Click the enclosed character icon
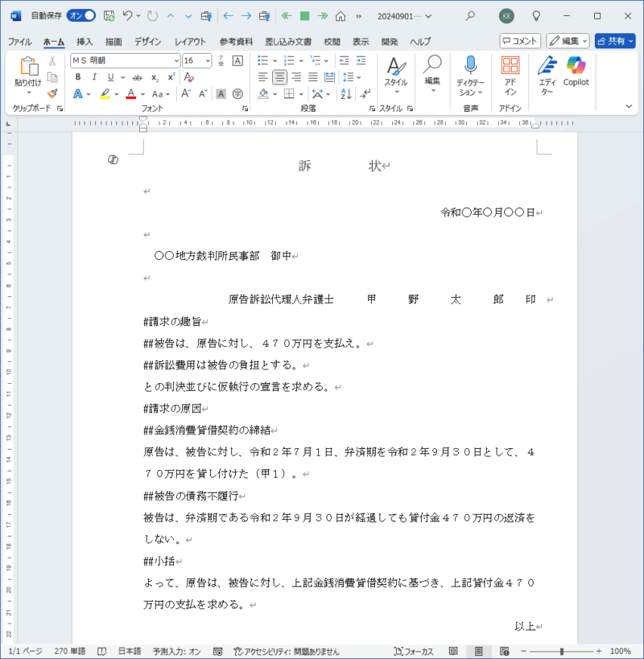644x659 pixels. pos(238,93)
